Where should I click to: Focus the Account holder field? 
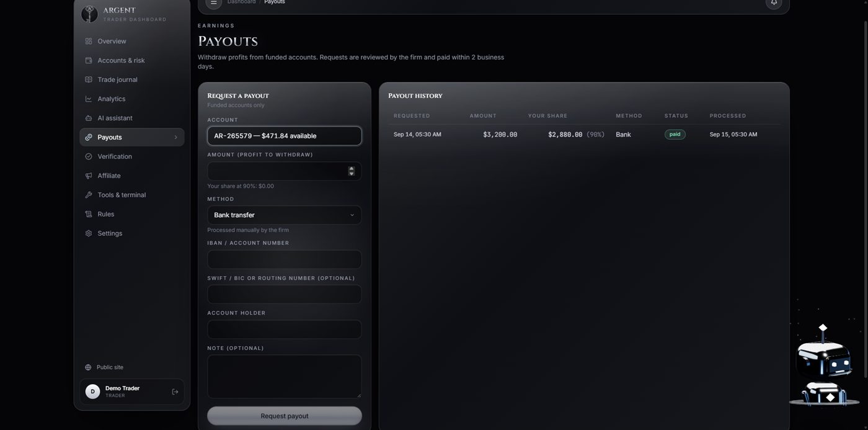(285, 329)
